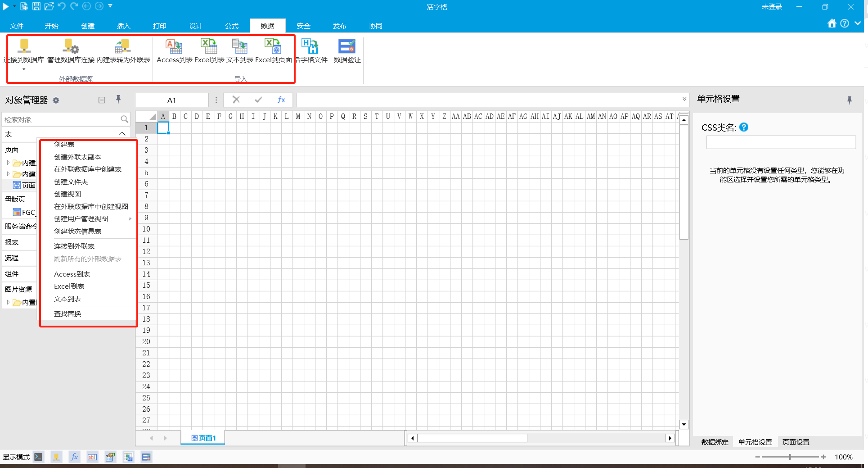Click collapse-all icon in 对象管理器 header
This screenshot has height=468, width=868.
click(102, 100)
